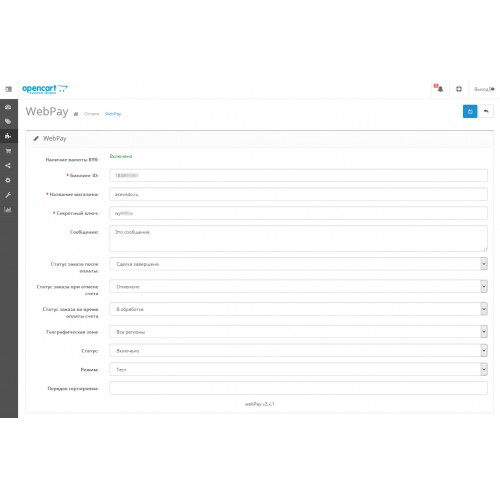Click the WebPay breadcrumb link
The height and width of the screenshot is (500, 500).
point(113,114)
